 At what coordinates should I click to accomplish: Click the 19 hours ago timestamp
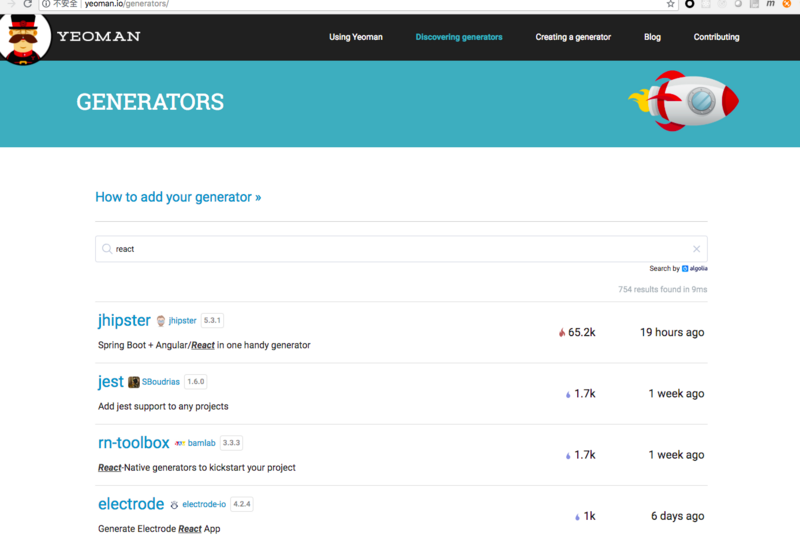[x=672, y=333]
